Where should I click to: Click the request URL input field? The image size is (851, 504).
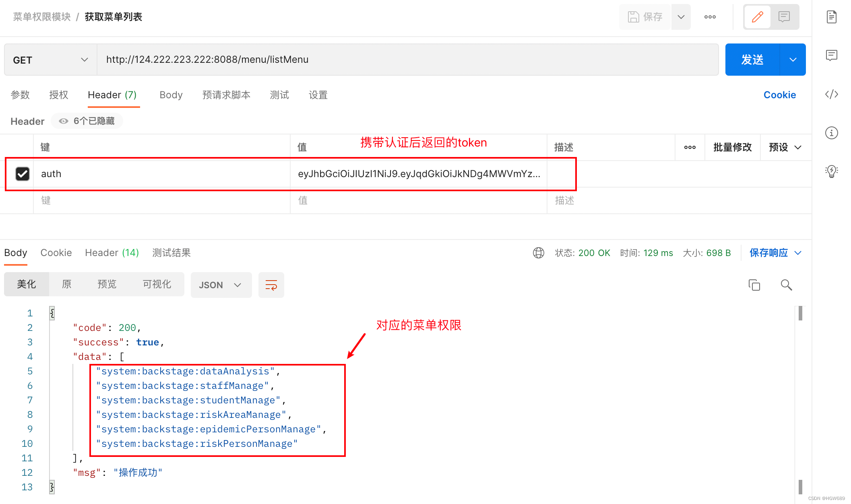tap(408, 60)
